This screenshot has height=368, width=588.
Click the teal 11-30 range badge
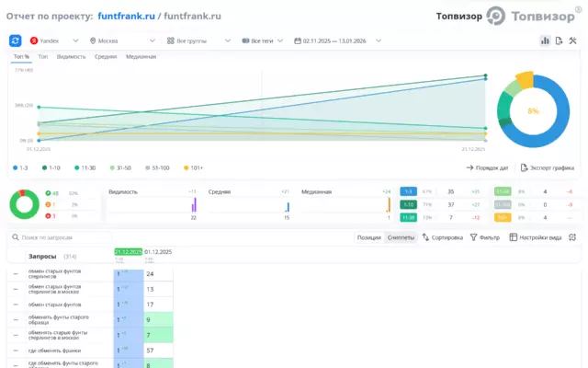click(408, 217)
